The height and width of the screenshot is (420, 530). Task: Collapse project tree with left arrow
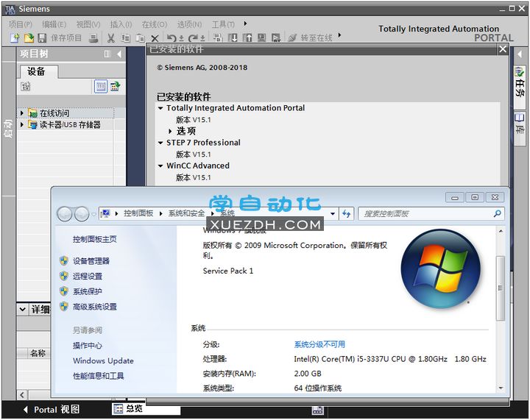click(x=119, y=54)
